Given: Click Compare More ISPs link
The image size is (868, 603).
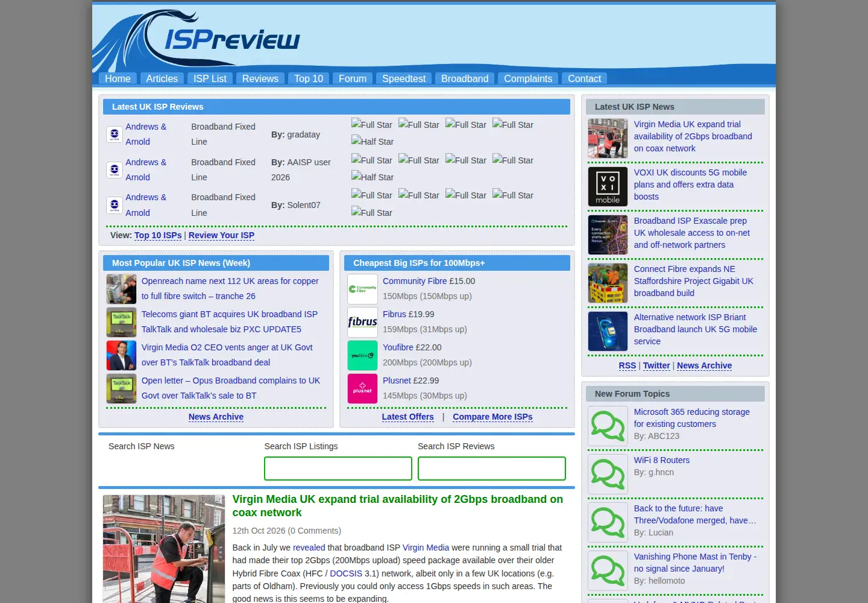Looking at the screenshot, I should coord(492,417).
